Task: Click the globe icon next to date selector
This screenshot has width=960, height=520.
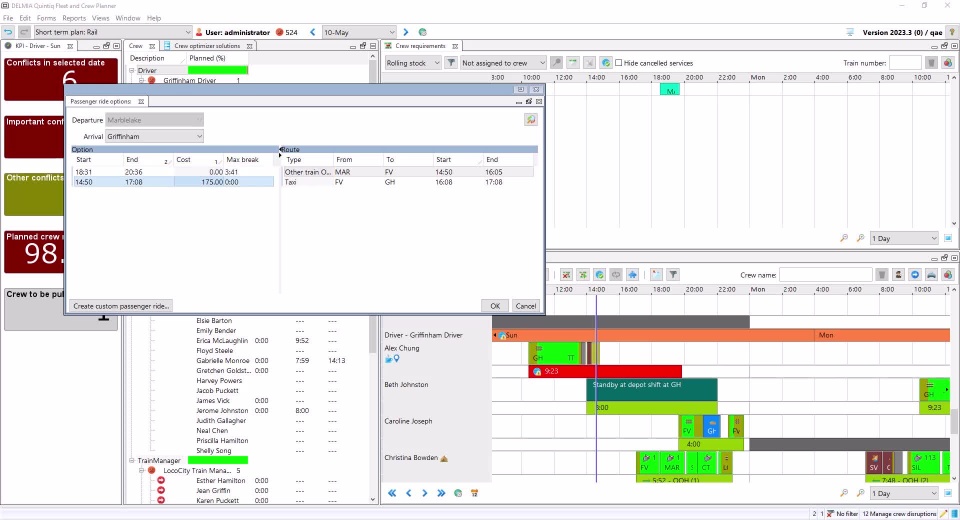Action: [x=422, y=32]
